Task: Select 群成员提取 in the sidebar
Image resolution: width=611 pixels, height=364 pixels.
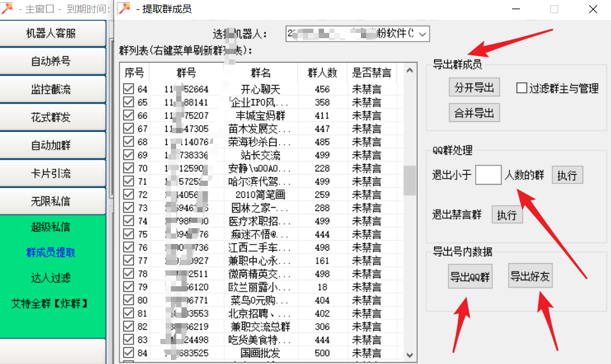Action: click(51, 252)
